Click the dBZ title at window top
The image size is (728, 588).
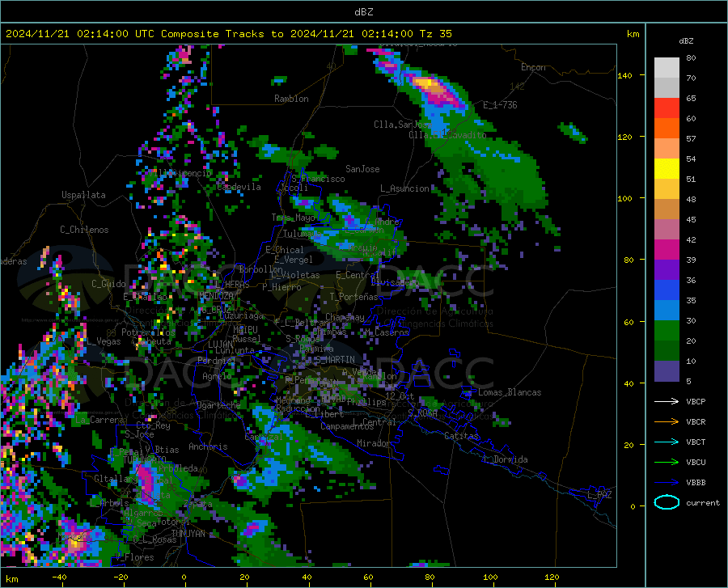point(363,12)
